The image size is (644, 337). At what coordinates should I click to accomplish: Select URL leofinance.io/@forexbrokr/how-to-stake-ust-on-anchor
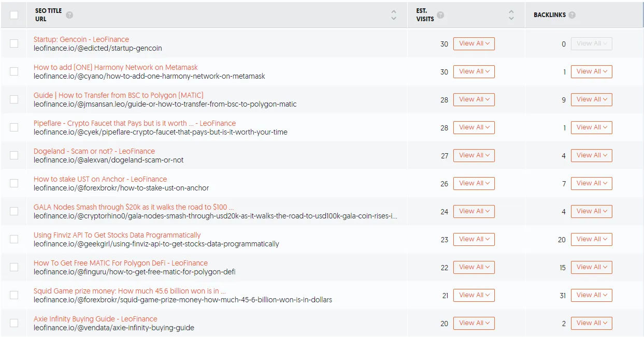tap(121, 188)
